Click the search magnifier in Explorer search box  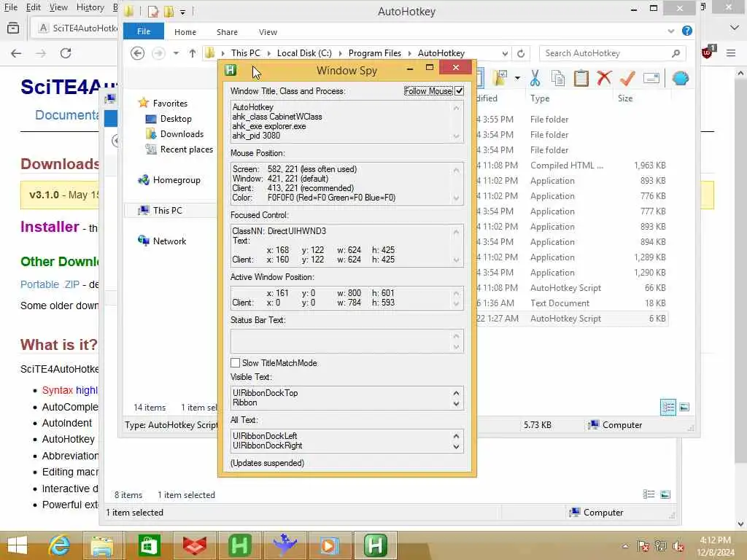click(x=676, y=53)
